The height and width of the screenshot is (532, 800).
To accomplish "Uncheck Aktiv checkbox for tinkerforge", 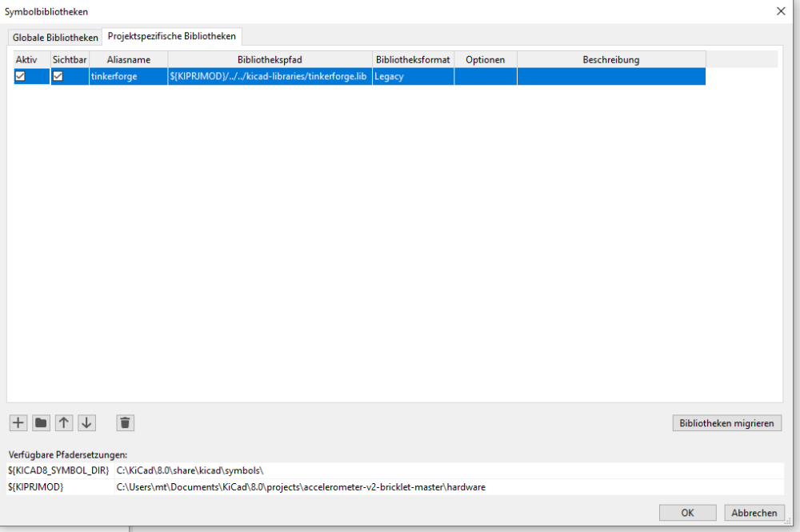I will (20, 76).
